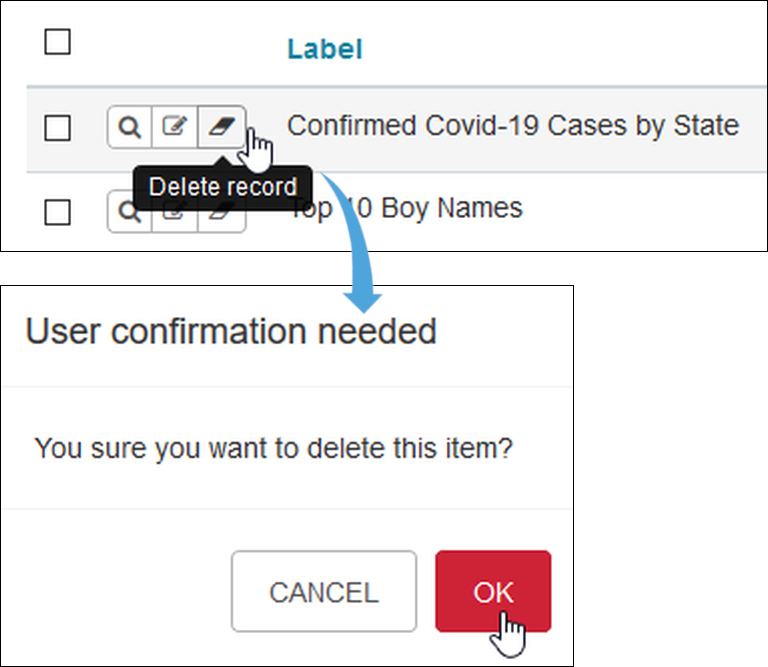Image resolution: width=768 pixels, height=667 pixels.
Task: Click the "Confirmed Covid-19 Cases by State" label
Action: click(512, 126)
